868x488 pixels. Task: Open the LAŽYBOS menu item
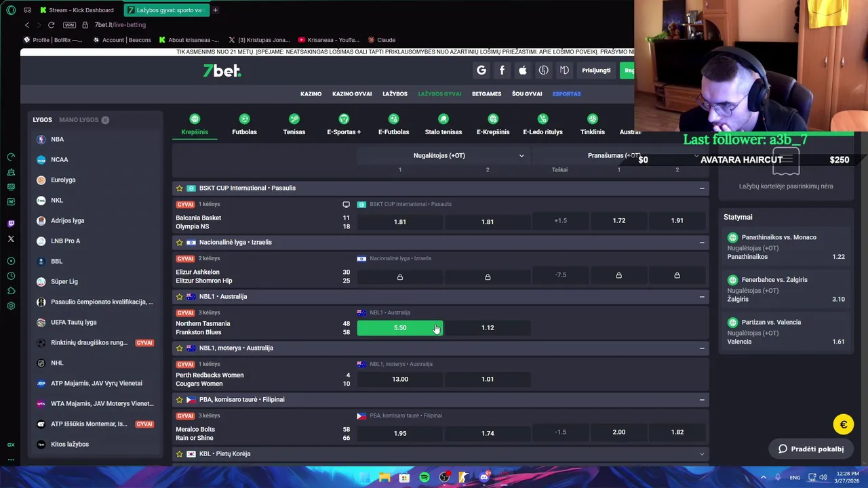point(395,94)
